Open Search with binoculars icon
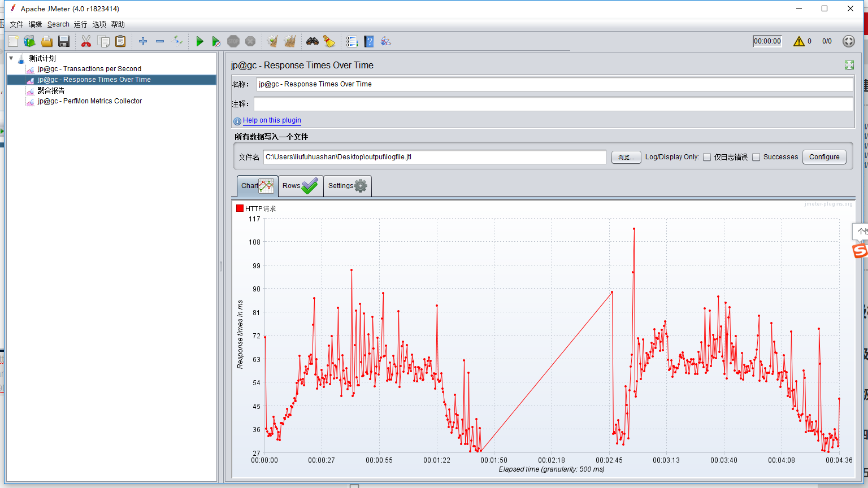Viewport: 868px width, 488px height. (313, 41)
